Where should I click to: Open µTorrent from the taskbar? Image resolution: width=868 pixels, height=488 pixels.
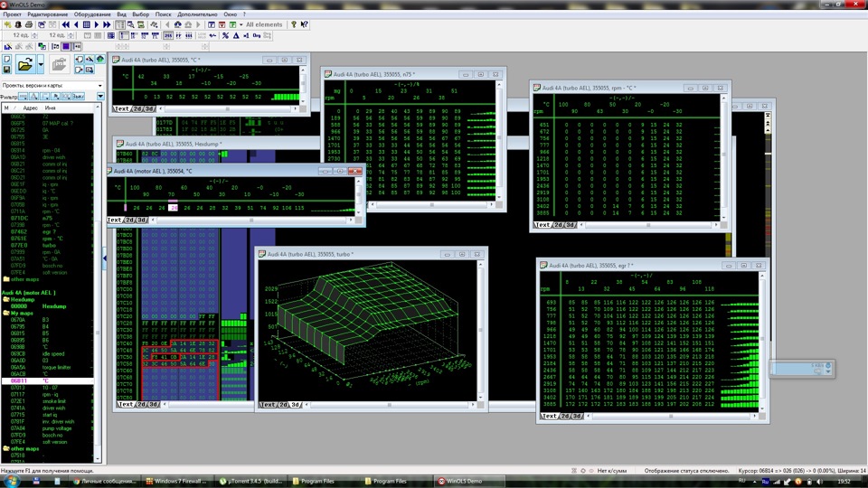pyautogui.click(x=250, y=481)
